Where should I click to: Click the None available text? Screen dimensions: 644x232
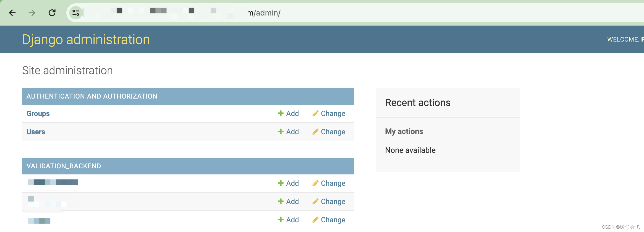point(410,150)
